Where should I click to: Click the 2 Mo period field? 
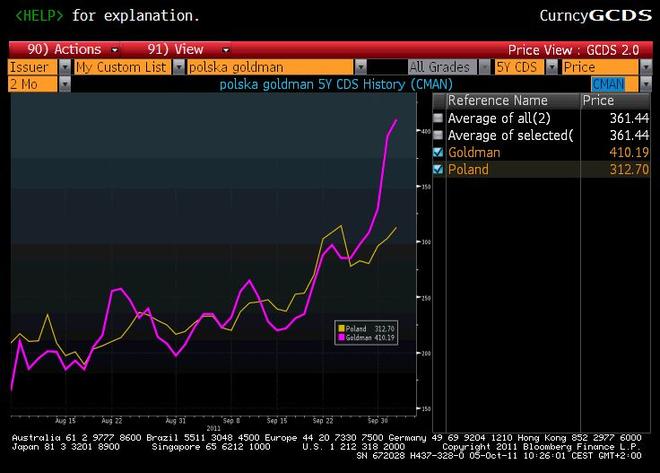32,85
